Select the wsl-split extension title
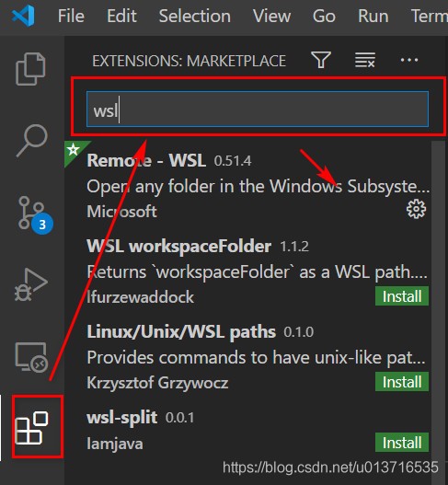The image size is (448, 485). [122, 418]
